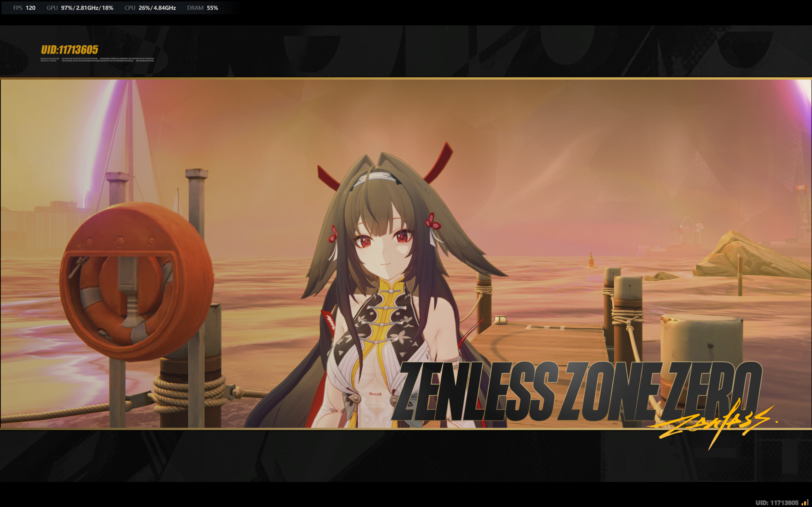This screenshot has width=812, height=507.
Task: Click the yellow UID:11713605 banner text
Action: (69, 50)
